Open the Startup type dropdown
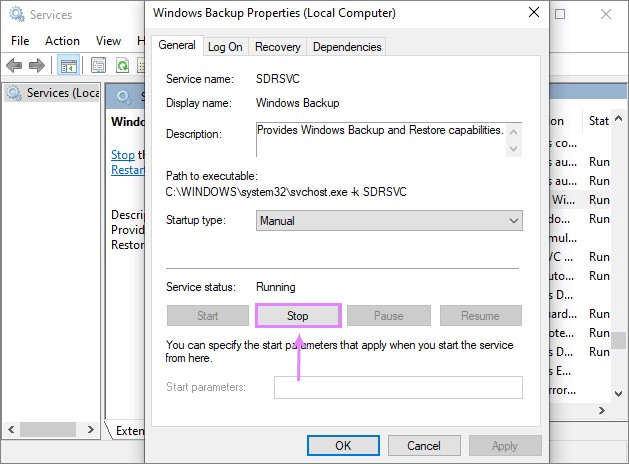 [x=389, y=221]
